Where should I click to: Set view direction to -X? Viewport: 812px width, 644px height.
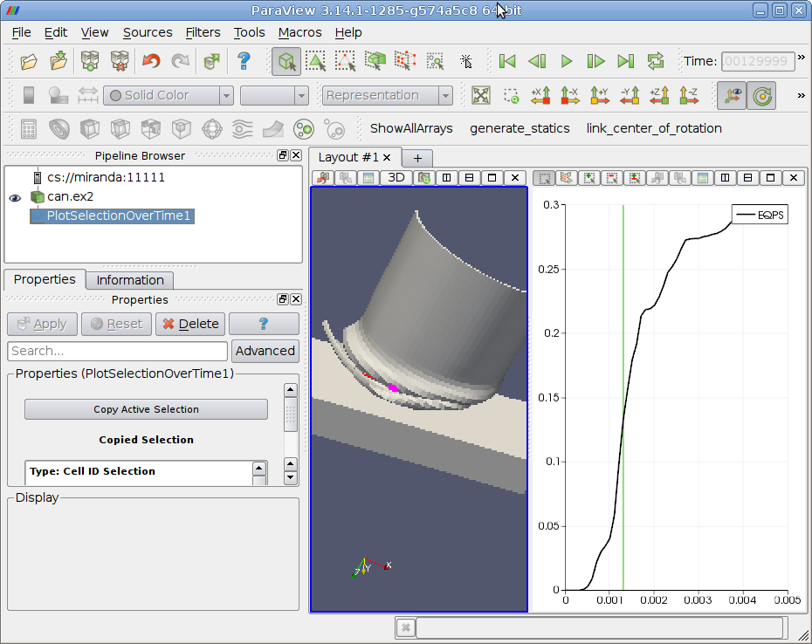[x=570, y=95]
